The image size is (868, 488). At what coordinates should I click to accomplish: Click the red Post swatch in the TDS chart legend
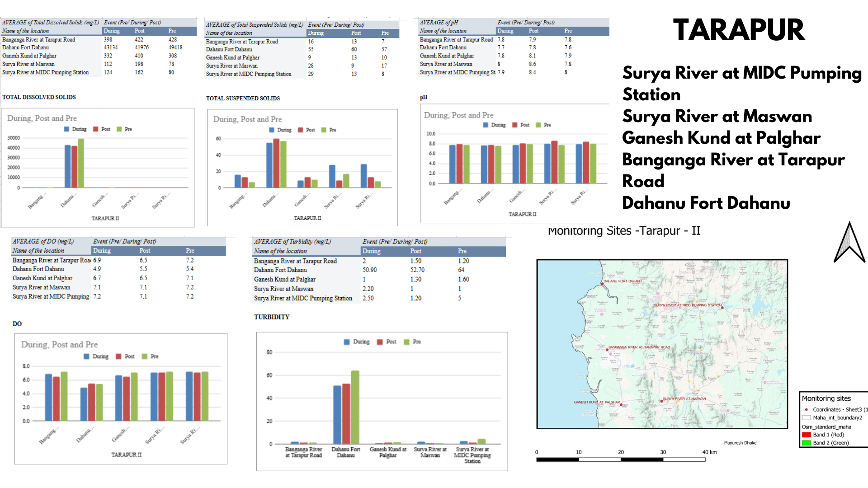(x=96, y=129)
